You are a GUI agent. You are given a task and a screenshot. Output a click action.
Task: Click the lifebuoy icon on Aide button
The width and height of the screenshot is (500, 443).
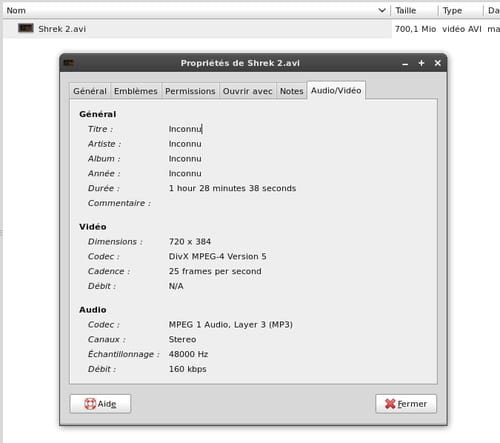tap(90, 404)
